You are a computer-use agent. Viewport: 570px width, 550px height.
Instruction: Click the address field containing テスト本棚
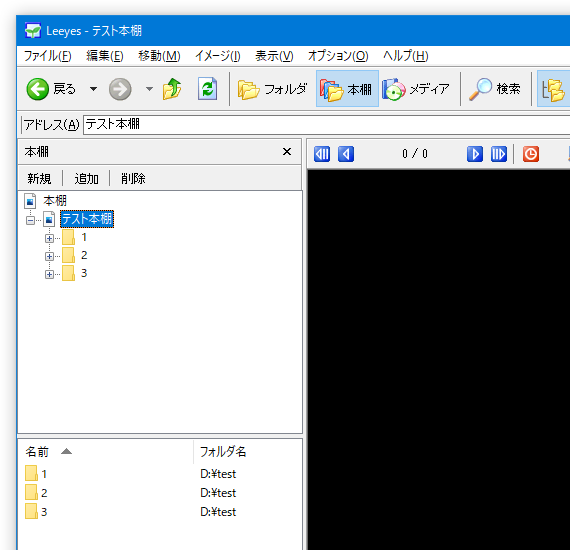[326, 125]
